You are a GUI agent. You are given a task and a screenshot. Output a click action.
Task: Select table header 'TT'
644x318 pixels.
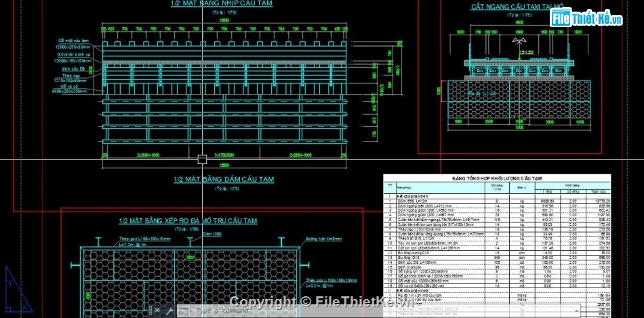coord(390,185)
